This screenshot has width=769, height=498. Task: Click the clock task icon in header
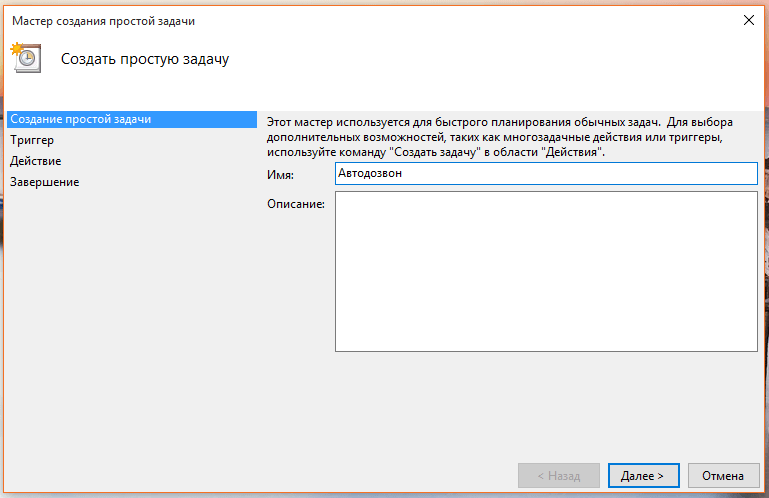(x=26, y=58)
